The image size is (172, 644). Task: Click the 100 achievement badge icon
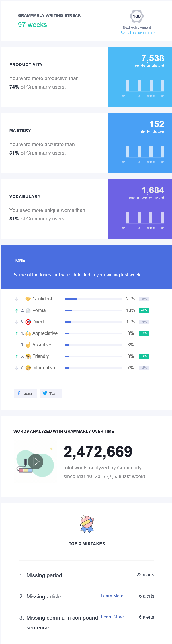tap(137, 16)
